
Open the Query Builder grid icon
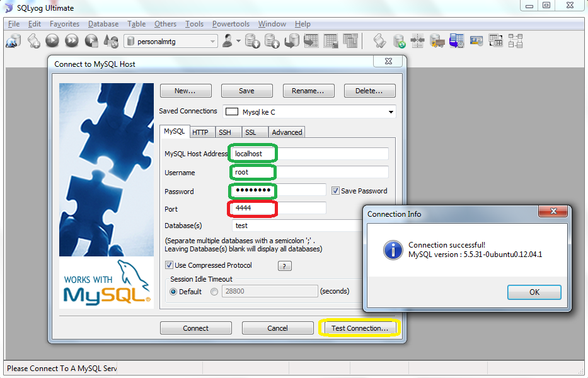[496, 40]
